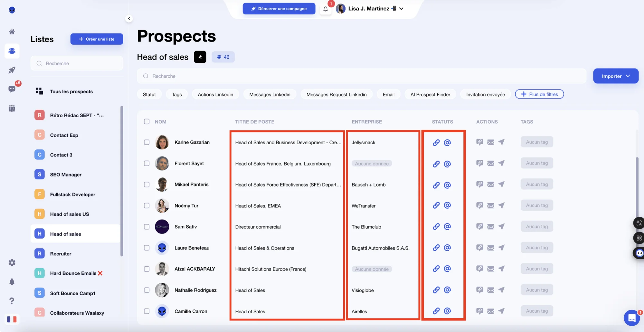Image resolution: width=644 pixels, height=332 pixels.
Task: Expand the Lisa J. Martinez account menu
Action: [x=401, y=9]
